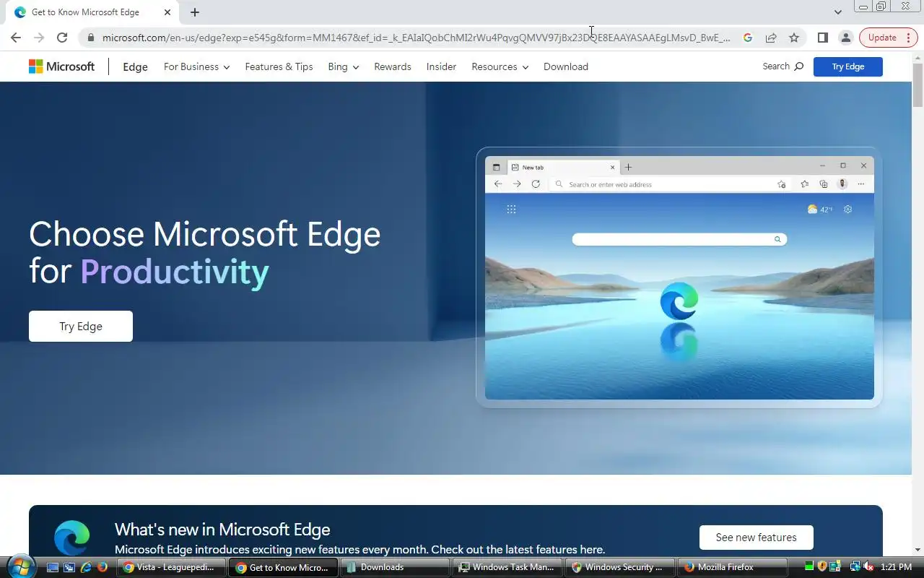Select the Get to Know Microsoft Edge tab
The height and width of the screenshot is (578, 924).
pyautogui.click(x=92, y=12)
